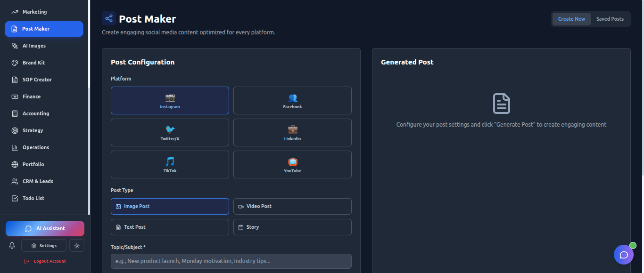Image resolution: width=644 pixels, height=273 pixels.
Task: Choose the Video Post type
Action: coord(292,206)
